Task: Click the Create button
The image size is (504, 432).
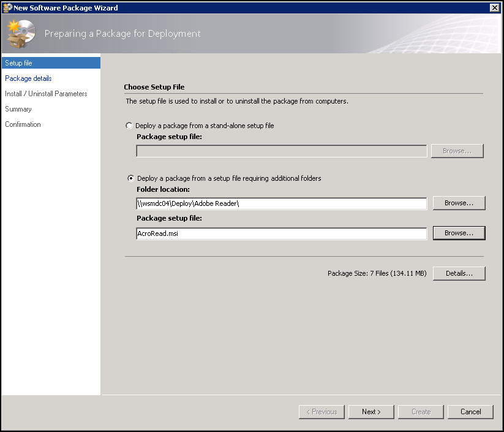Action: click(420, 411)
